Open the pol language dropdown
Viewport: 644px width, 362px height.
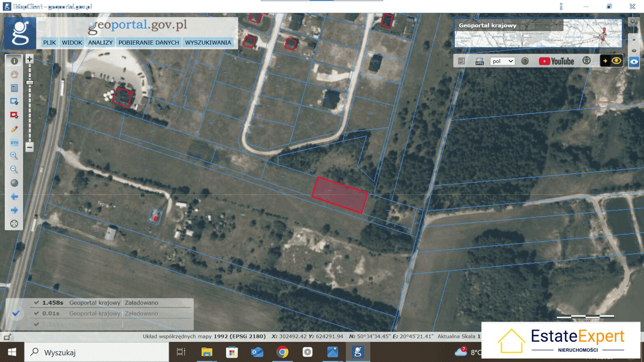pyautogui.click(x=502, y=61)
